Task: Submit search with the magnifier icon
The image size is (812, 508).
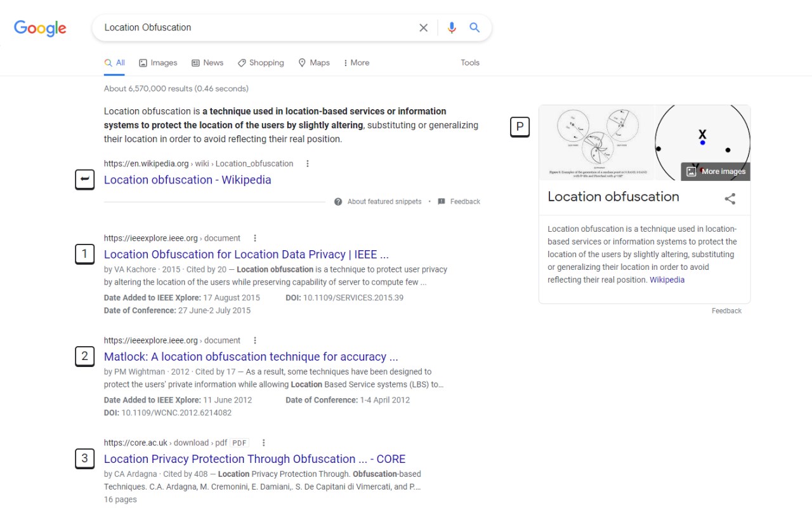Action: pyautogui.click(x=475, y=28)
